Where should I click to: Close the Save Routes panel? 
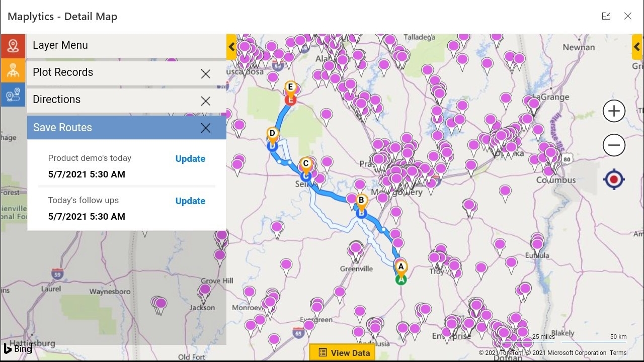[x=206, y=128]
